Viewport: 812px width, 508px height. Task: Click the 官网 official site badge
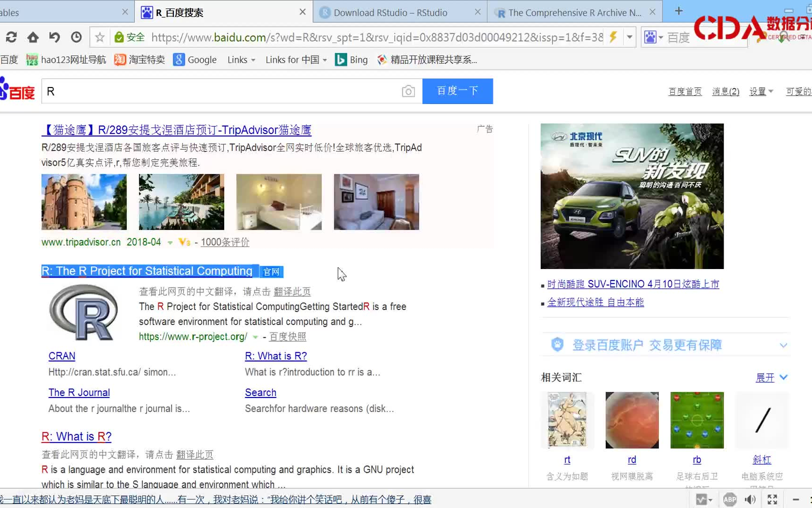pos(271,272)
